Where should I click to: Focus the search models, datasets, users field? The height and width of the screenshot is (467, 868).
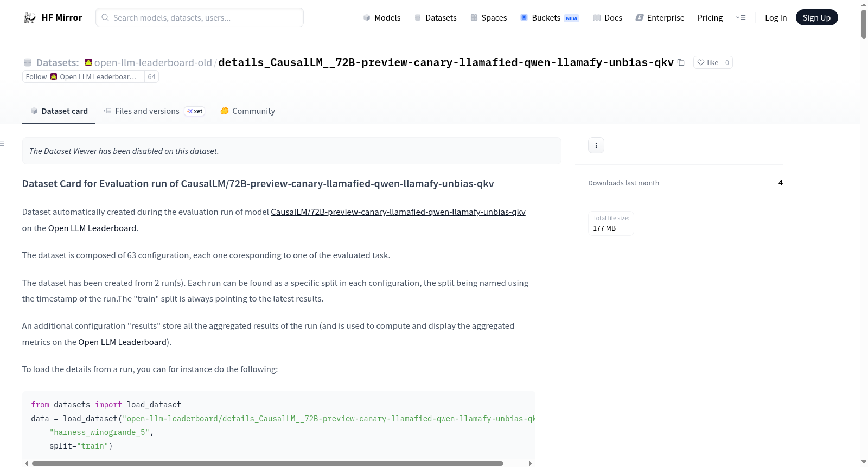click(200, 17)
